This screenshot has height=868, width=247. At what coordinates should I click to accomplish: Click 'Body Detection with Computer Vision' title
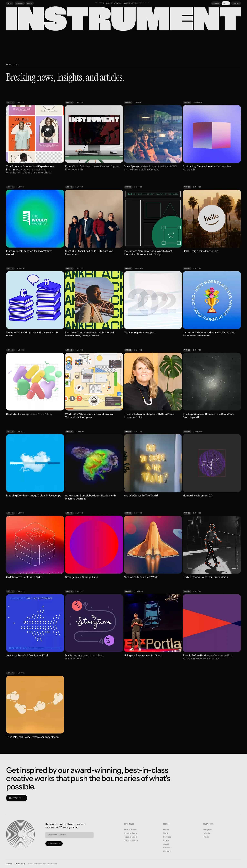click(x=206, y=577)
